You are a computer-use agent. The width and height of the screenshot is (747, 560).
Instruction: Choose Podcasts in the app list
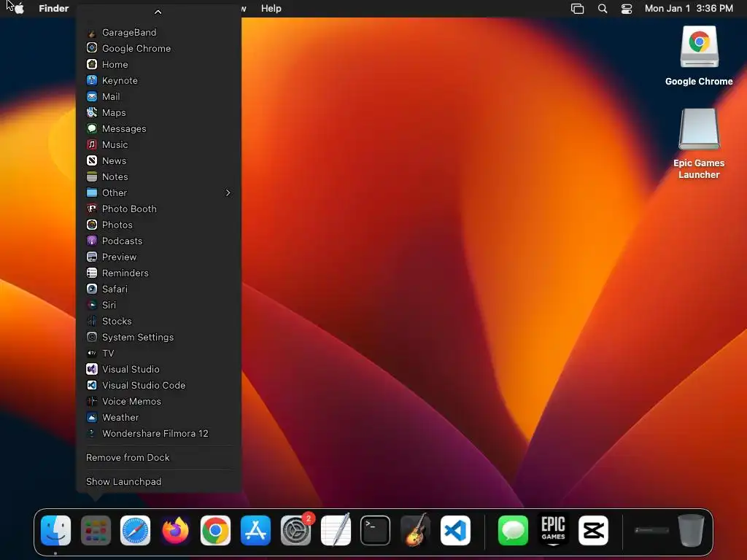pyautogui.click(x=158, y=241)
